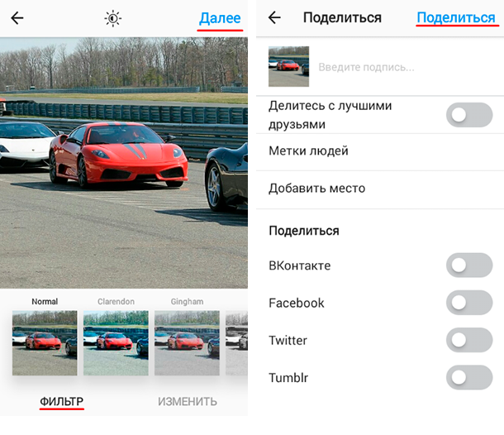Open Добавить место to add location
Screen dimensions: 504x435
380,189
